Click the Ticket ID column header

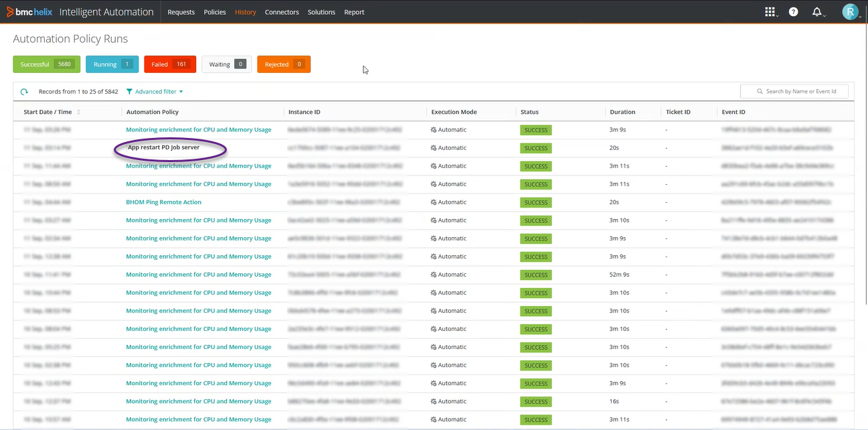coord(678,112)
